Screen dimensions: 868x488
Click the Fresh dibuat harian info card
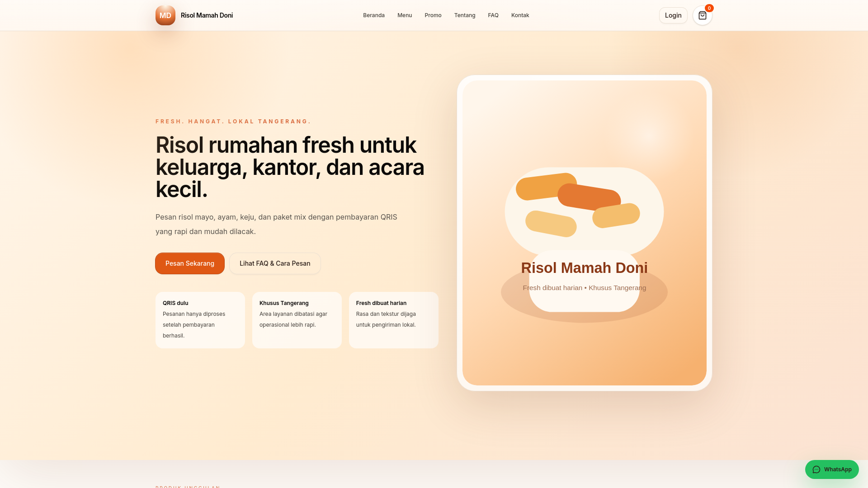pyautogui.click(x=394, y=320)
